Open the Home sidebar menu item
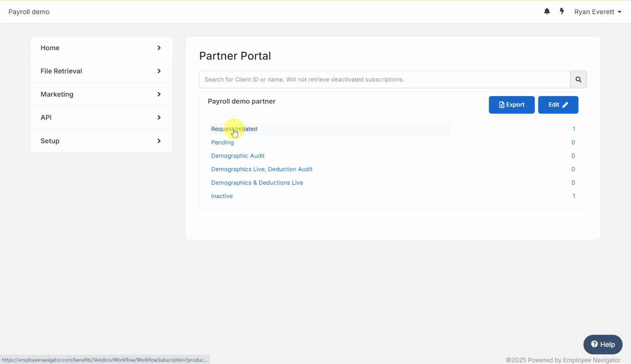The image size is (631, 364). pyautogui.click(x=102, y=48)
